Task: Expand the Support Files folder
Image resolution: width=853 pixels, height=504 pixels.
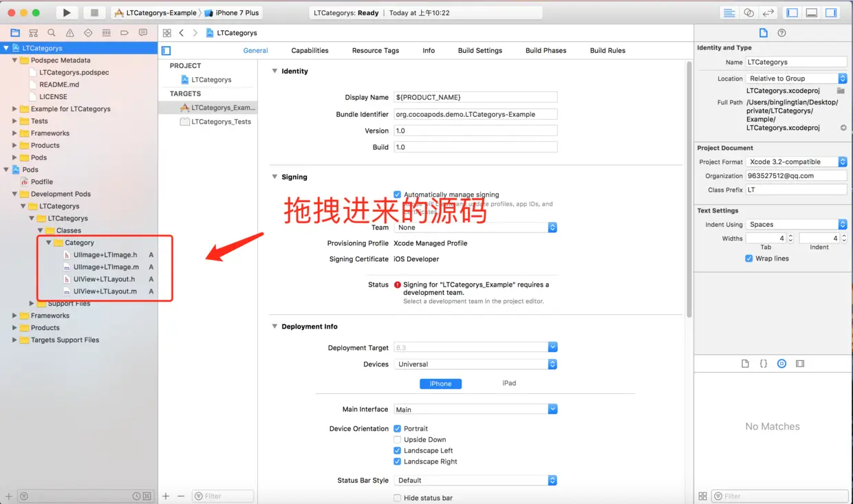Action: coord(32,303)
